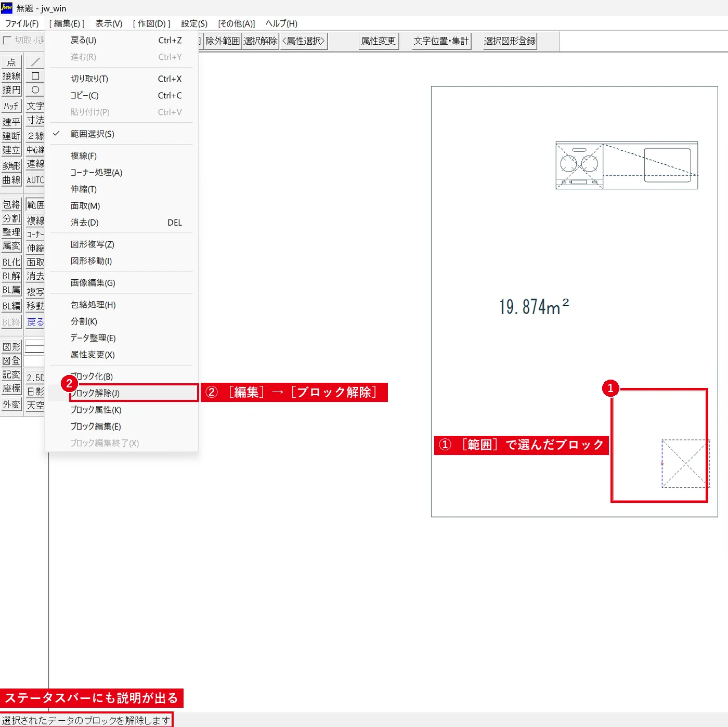Viewport: 728px width, 727px height.
Task: Choose ブロック解除(J) from the Edit menu
Action: point(121,393)
